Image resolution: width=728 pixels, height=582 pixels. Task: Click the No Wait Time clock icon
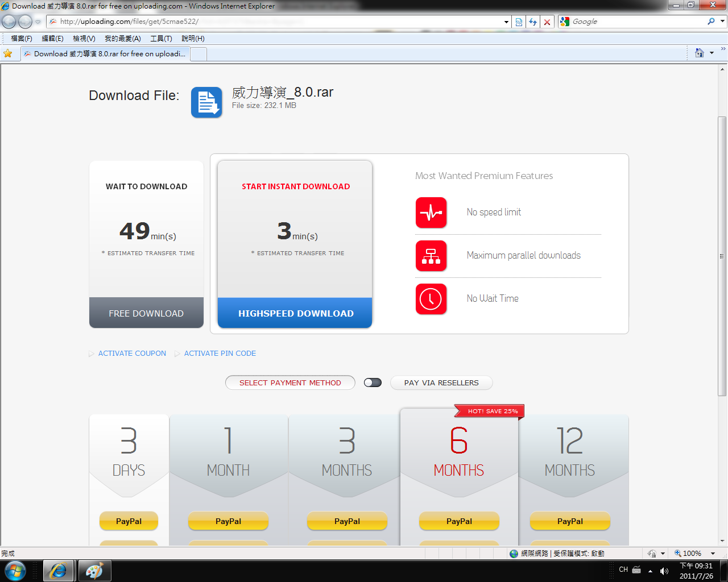coord(431,299)
